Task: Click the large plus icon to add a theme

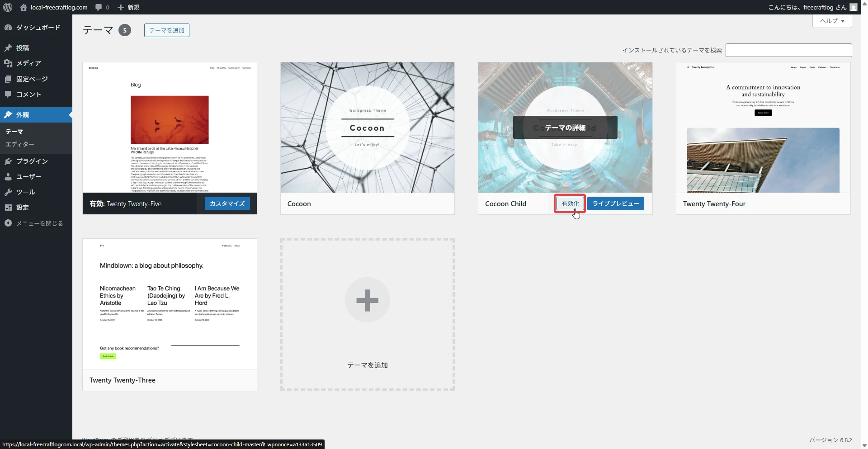Action: pos(367,300)
